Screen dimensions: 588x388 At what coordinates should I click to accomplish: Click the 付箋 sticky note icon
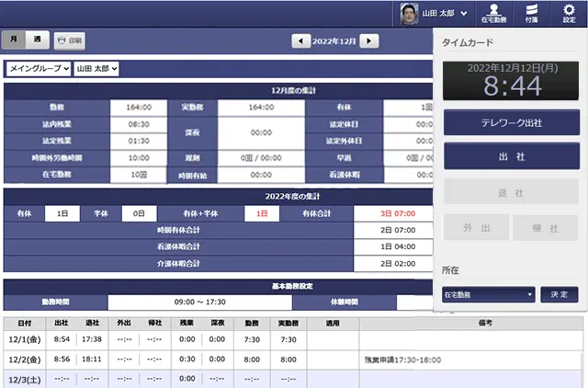pos(531,13)
